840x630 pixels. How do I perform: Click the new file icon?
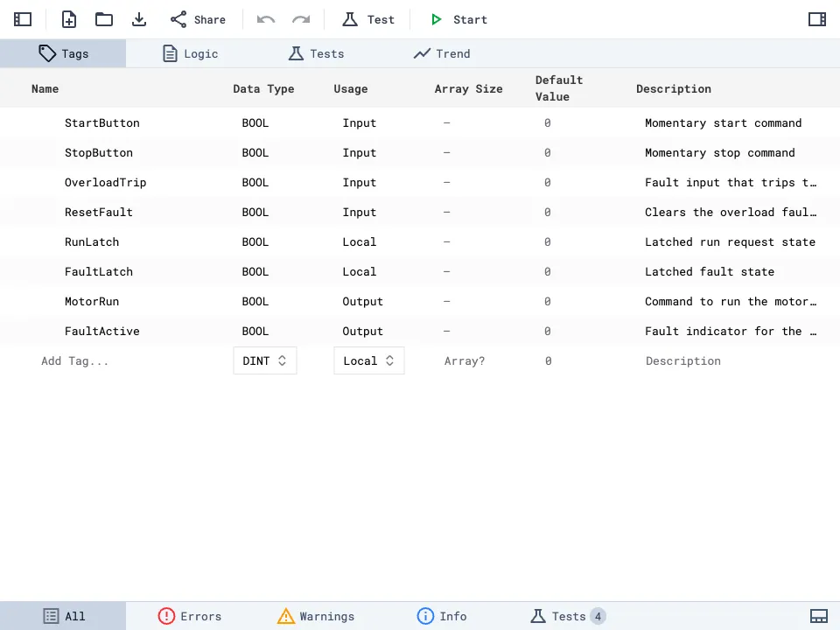click(68, 19)
